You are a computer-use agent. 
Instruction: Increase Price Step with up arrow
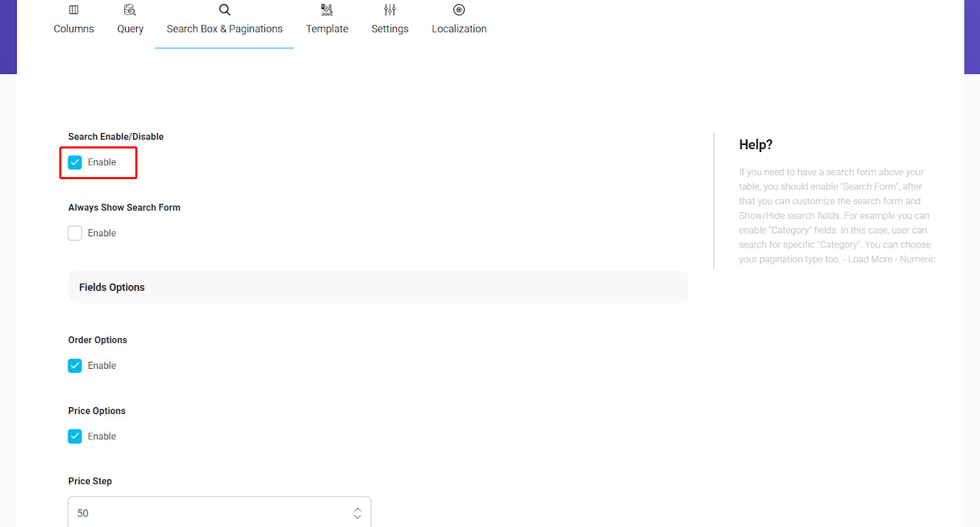point(357,509)
